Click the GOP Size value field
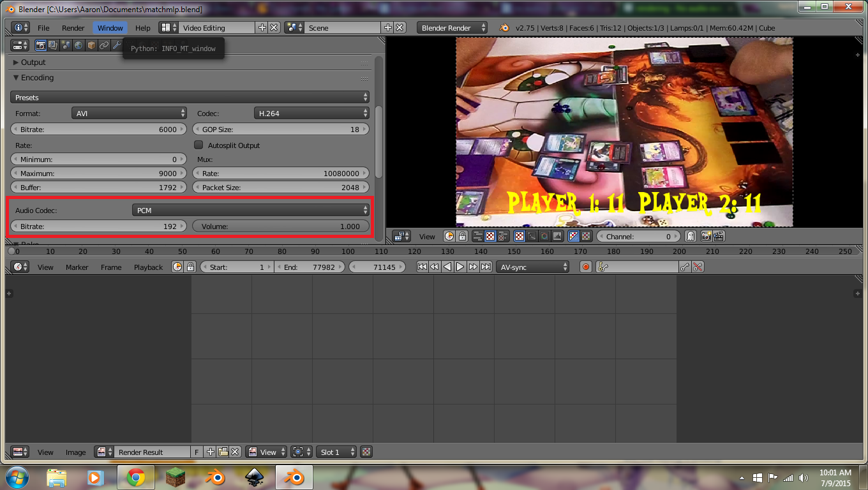Image resolution: width=868 pixels, height=490 pixels. [281, 129]
